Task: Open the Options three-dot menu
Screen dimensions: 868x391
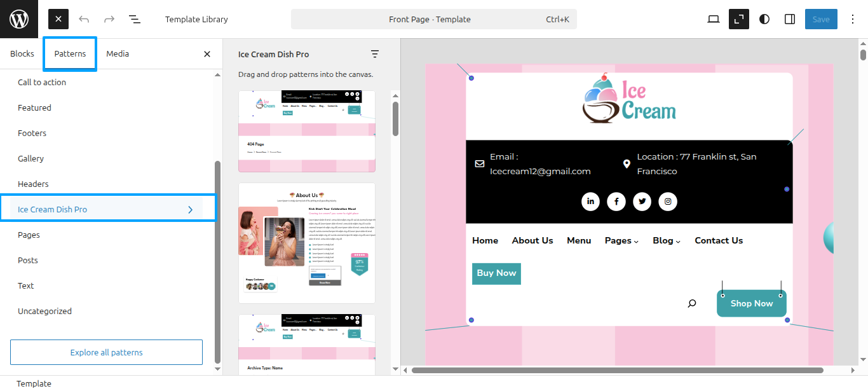Action: [x=853, y=19]
